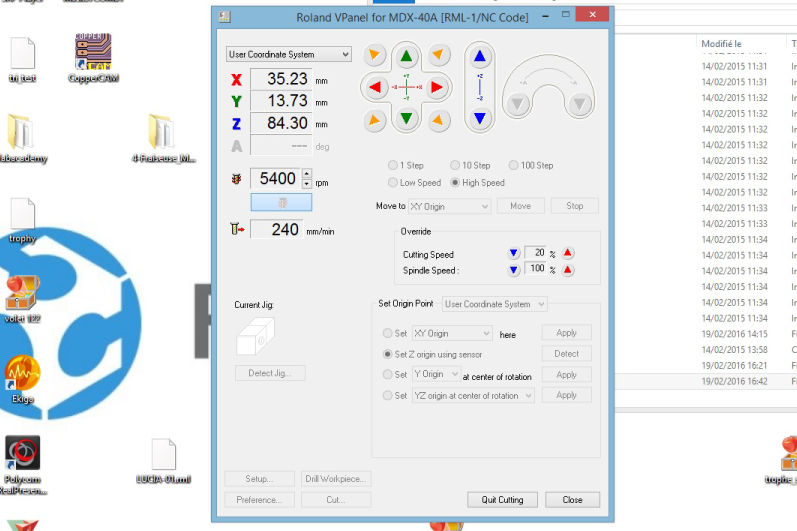
Task: Decrease spindle rpm with stepper down arrow
Action: 307,183
